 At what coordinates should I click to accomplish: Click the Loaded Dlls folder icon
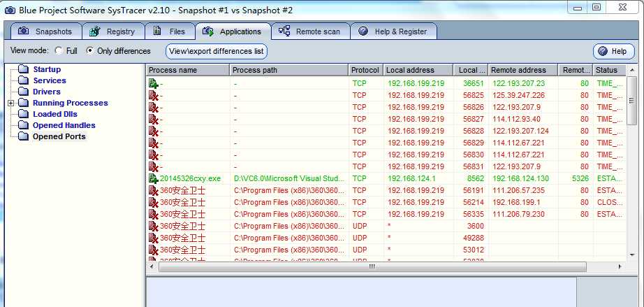(x=24, y=114)
